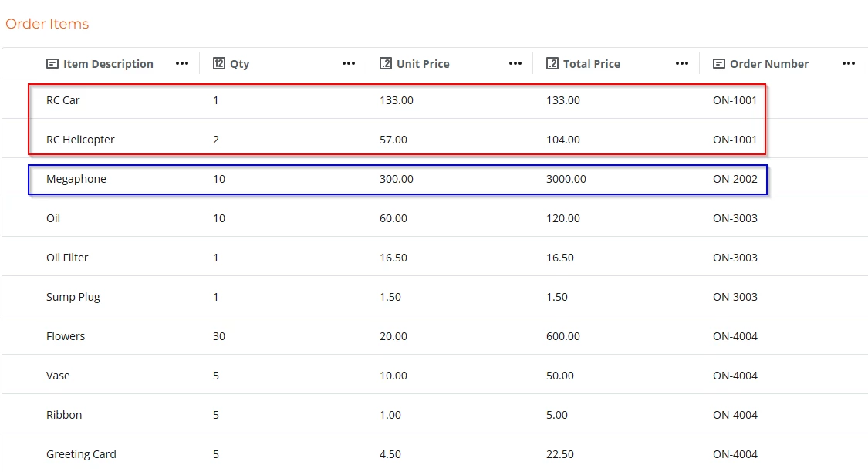The height and width of the screenshot is (472, 868).
Task: Sort by the Item Description header
Action: coord(108,64)
